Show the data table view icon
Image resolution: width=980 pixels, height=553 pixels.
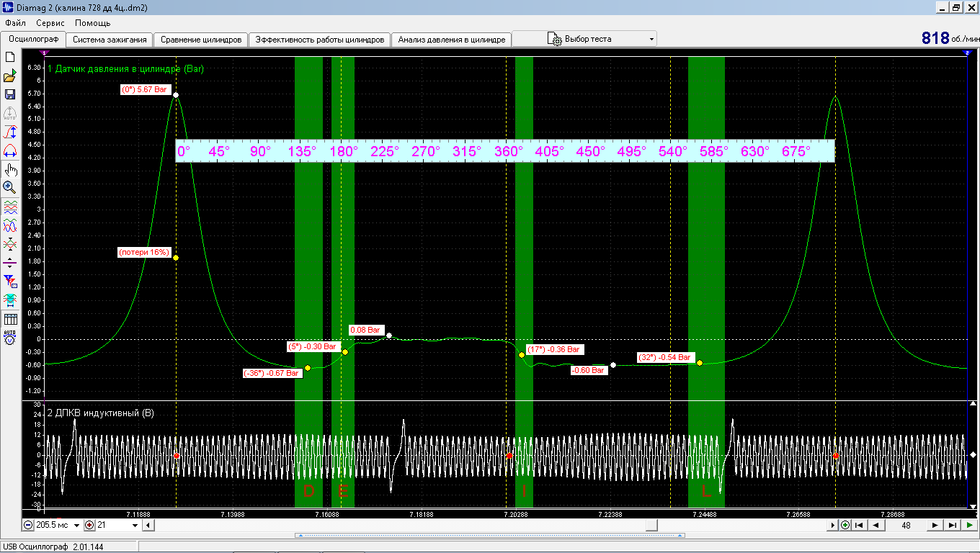10,319
